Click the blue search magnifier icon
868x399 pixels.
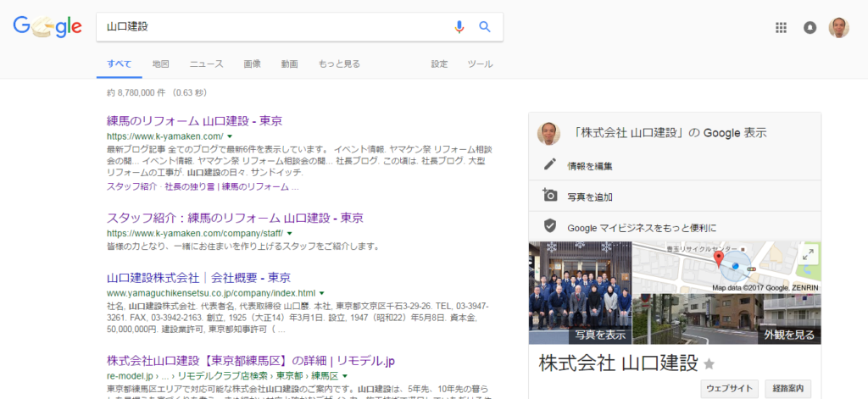click(485, 26)
